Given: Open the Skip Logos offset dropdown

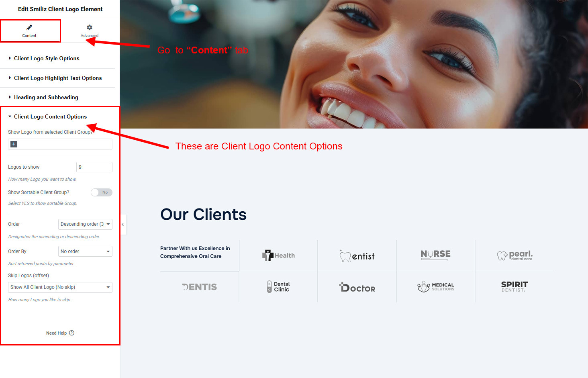Looking at the screenshot, I should click(x=60, y=287).
